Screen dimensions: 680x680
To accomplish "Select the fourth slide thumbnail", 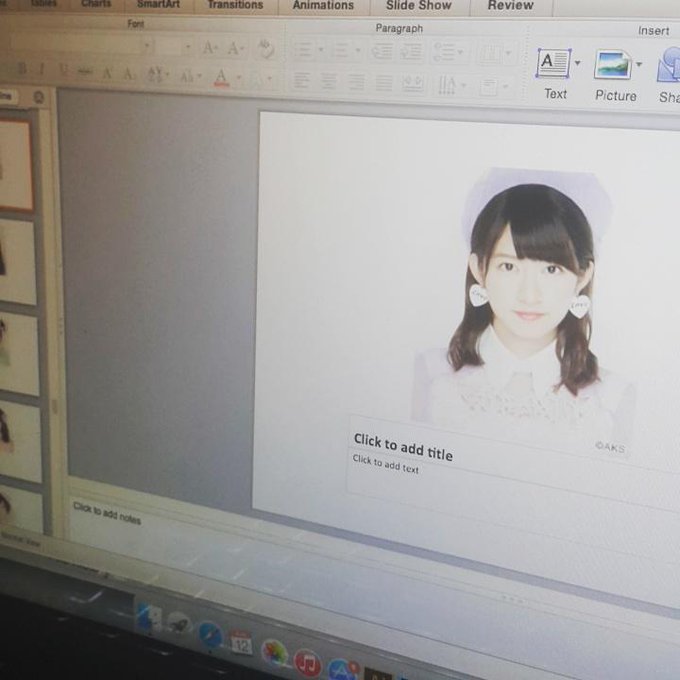I will click(x=20, y=442).
